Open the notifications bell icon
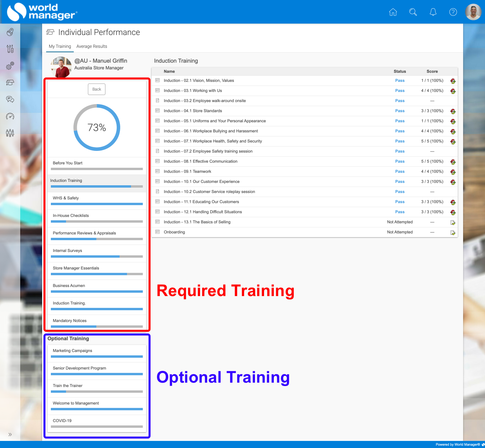Image resolution: width=485 pixels, height=448 pixels. point(433,12)
